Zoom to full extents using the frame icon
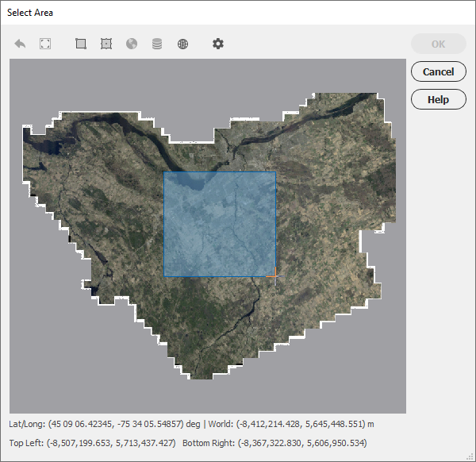This screenshot has width=476, height=462. coord(45,44)
